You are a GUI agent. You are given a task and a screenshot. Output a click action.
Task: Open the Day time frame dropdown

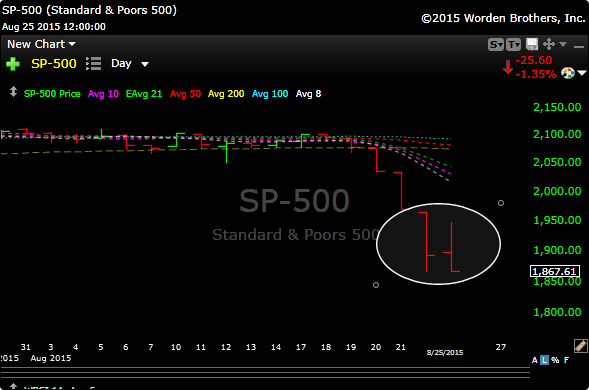tap(130, 63)
